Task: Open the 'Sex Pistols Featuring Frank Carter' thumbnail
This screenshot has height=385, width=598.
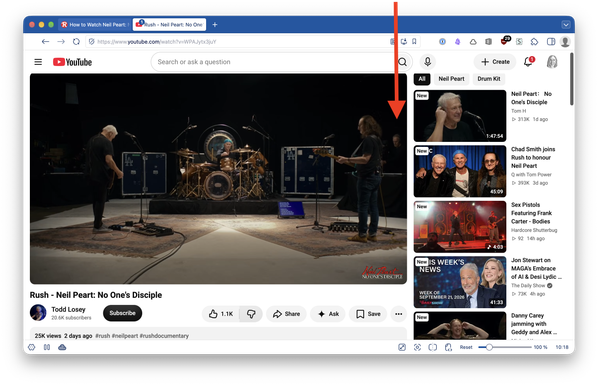Action: [x=460, y=227]
